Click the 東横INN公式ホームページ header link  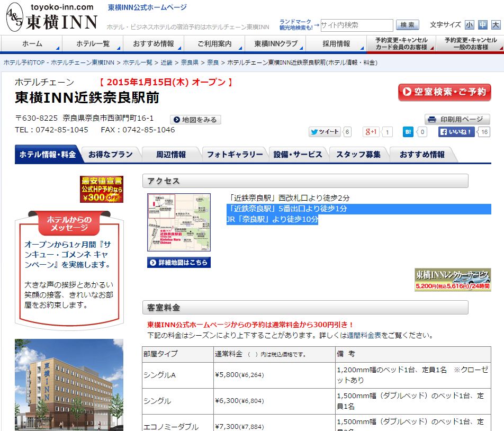[x=147, y=7]
